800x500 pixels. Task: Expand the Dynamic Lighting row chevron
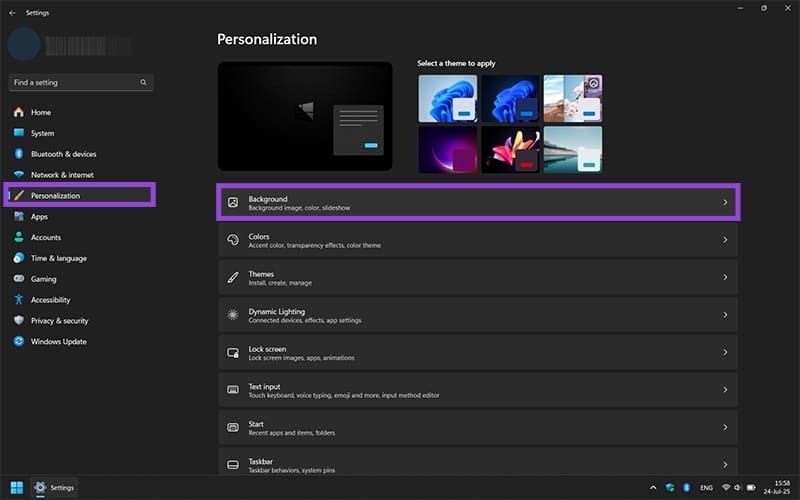725,315
